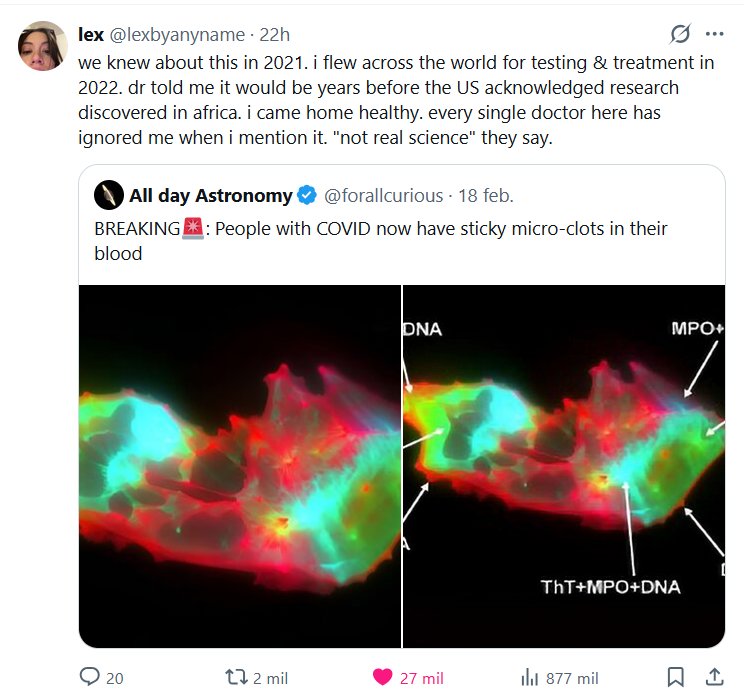Image resolution: width=744 pixels, height=700 pixels.
Task: Click the Grok slashed-circle icon
Action: (680, 34)
